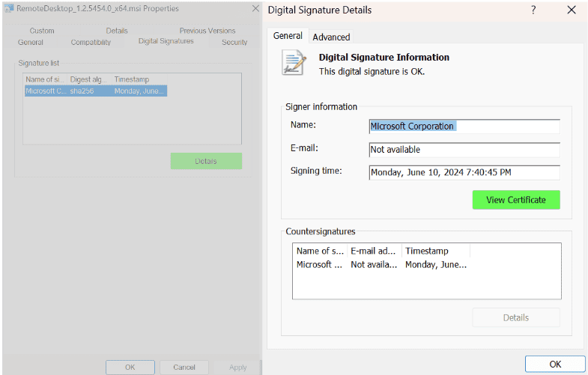Click the 'Name of si...' signature list column header
588x375 pixels.
tap(45, 79)
